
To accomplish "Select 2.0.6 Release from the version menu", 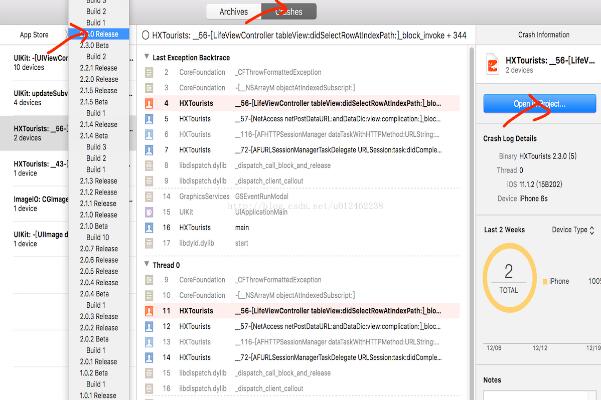I will click(x=99, y=260).
